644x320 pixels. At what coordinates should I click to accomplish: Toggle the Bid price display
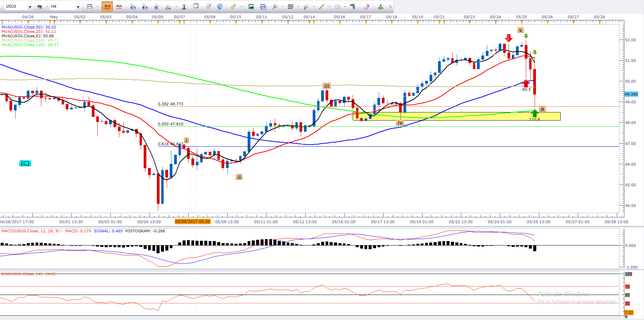point(107,6)
